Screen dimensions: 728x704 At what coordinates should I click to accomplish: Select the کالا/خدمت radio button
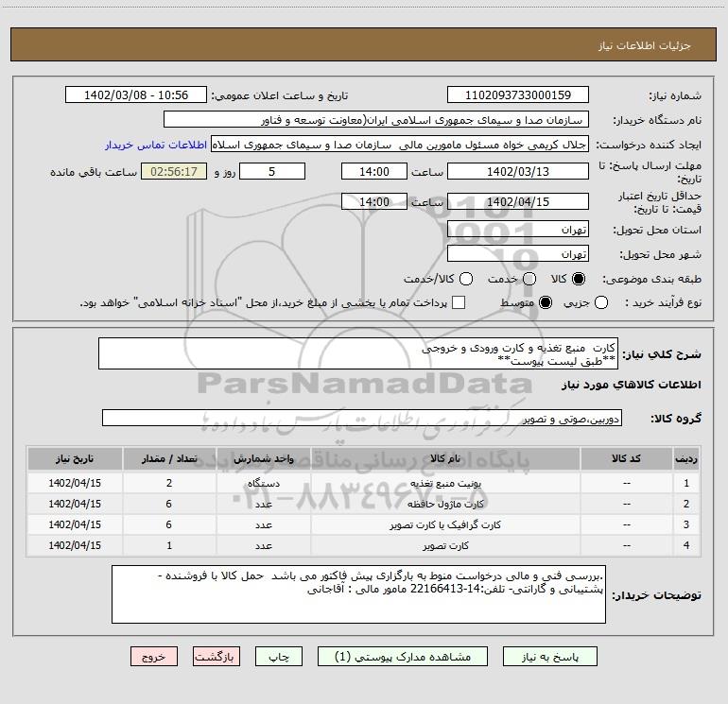click(466, 279)
